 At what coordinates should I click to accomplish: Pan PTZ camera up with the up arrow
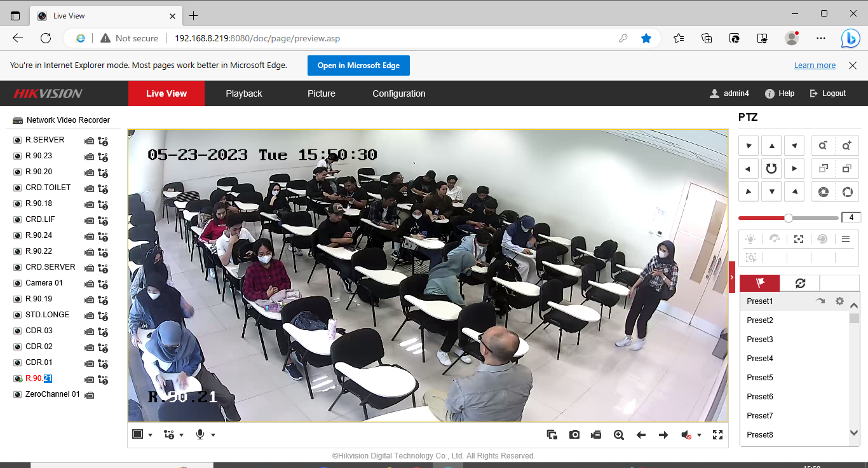coord(771,146)
